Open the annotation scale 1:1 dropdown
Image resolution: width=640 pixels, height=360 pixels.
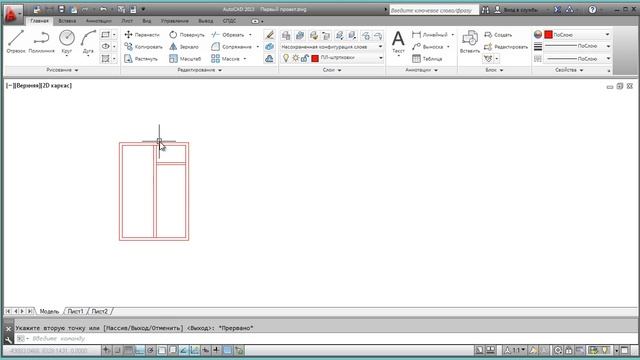click(x=515, y=350)
